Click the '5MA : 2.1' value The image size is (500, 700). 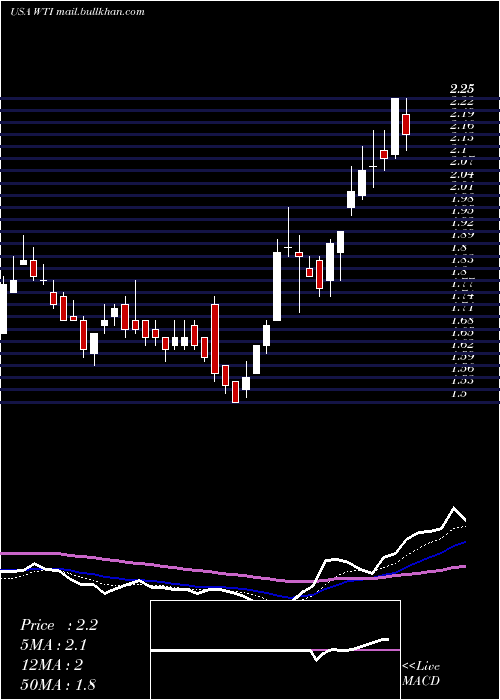click(x=56, y=645)
